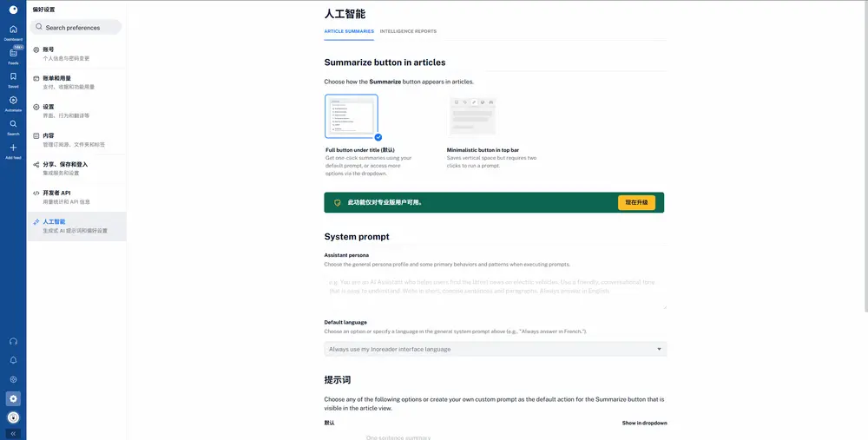Click the 人工智能 sparkle icon
Screen dimensions: 868x440
coord(36,222)
